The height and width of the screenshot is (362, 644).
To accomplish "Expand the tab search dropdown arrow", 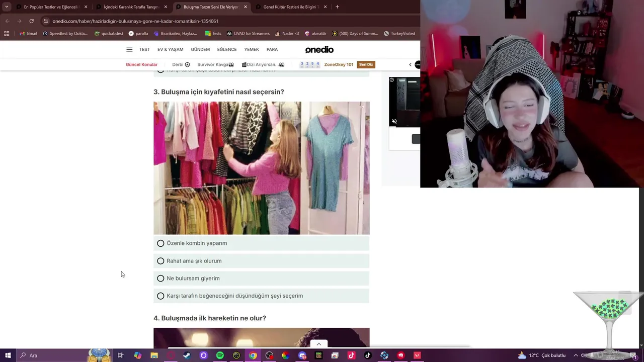I will pos(7,7).
